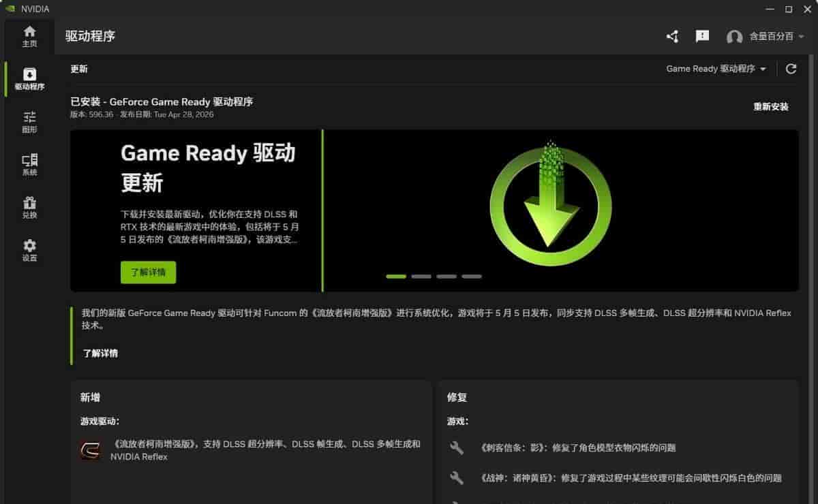This screenshot has width=818, height=504.
Task: Click the 修复 panel heading
Action: [x=457, y=397]
